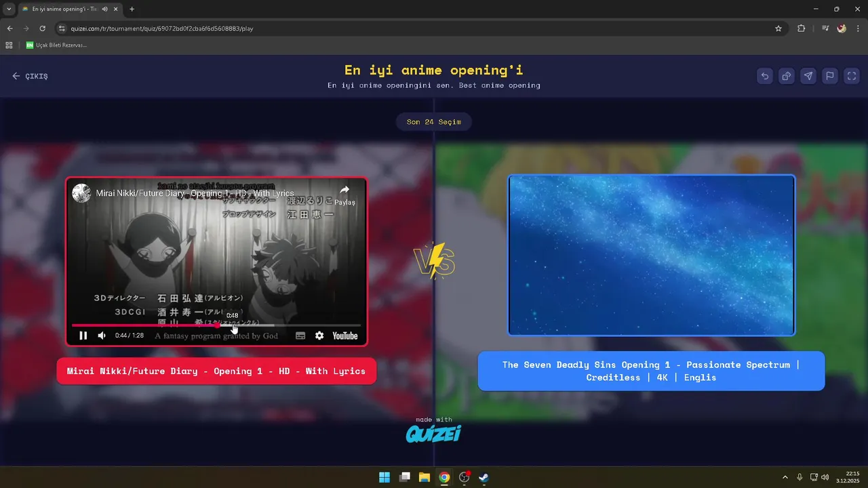Bookmark this page with star icon
Viewport: 868px width, 488px height.
[778, 28]
